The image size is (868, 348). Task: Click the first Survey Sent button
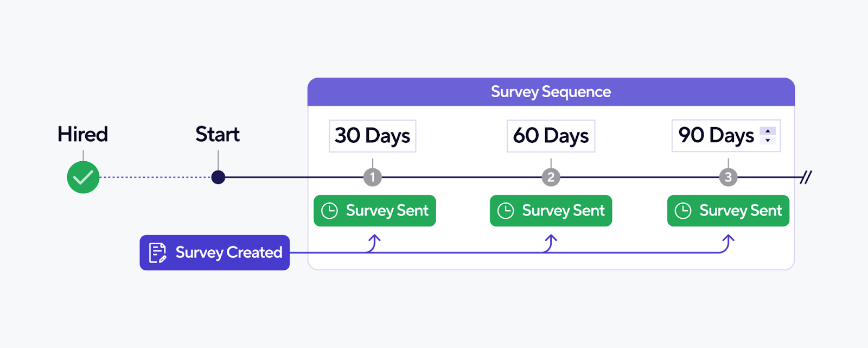coord(375,211)
